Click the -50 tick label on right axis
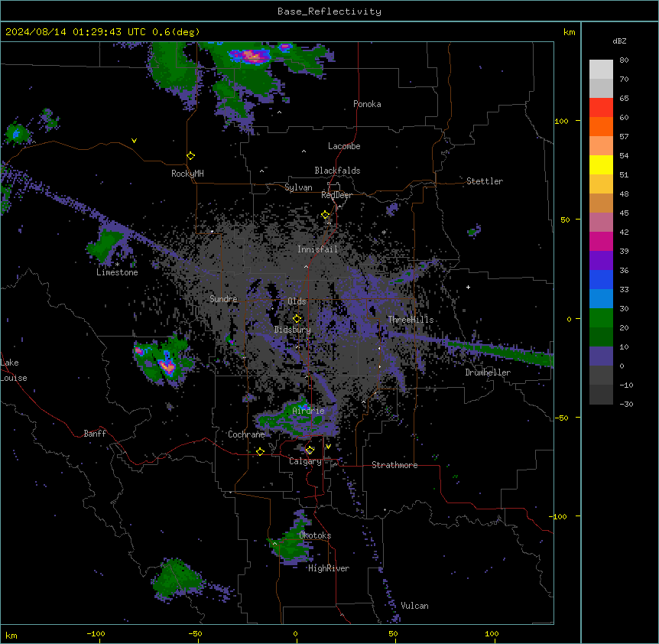The width and height of the screenshot is (659, 644). pyautogui.click(x=561, y=418)
